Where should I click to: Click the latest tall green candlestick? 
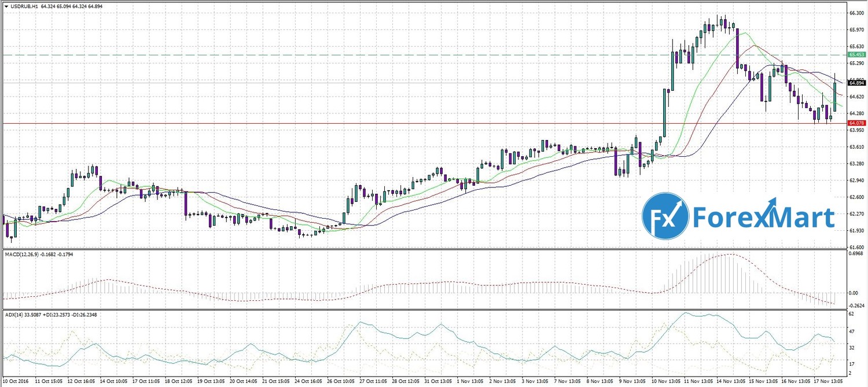pos(834,96)
